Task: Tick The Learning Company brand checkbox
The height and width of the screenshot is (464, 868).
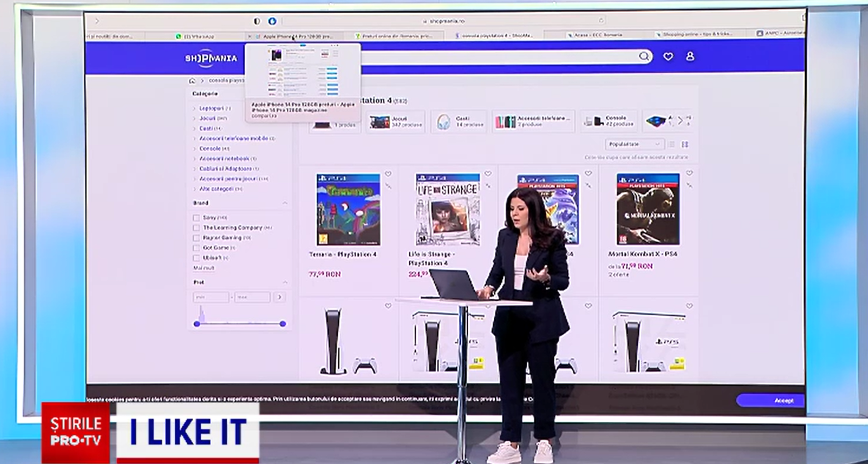Action: (x=197, y=228)
